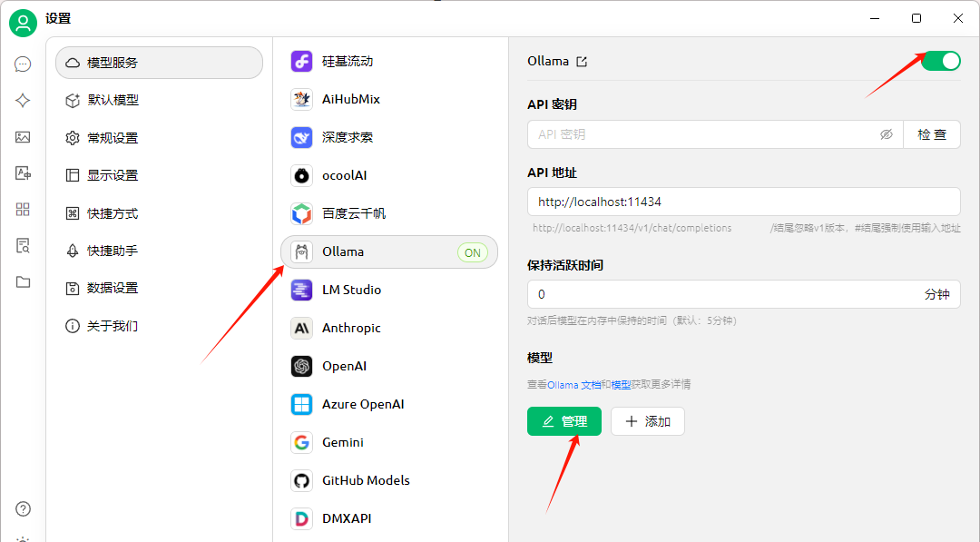Toggle the Ollama enable switch off

(941, 61)
